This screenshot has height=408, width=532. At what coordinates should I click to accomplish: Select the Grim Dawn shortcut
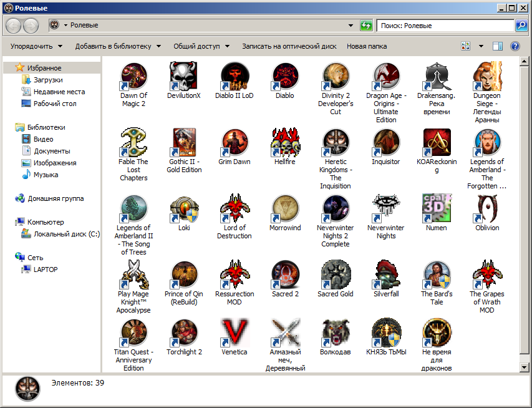tap(234, 143)
